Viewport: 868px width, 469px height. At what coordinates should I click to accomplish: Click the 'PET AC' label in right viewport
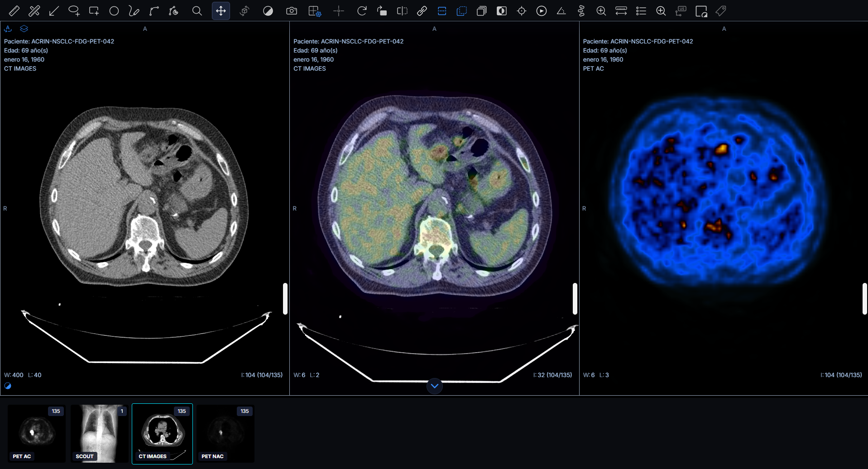[x=594, y=68]
